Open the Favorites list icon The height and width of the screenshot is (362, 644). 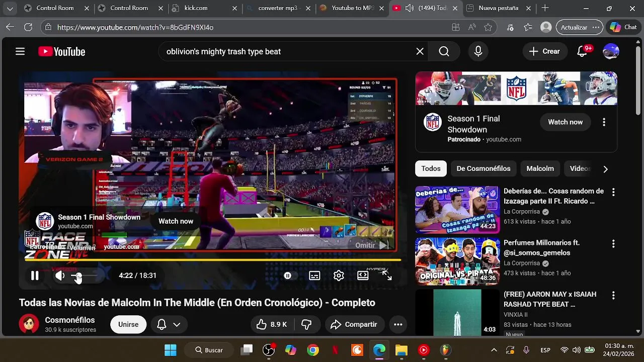528,27
